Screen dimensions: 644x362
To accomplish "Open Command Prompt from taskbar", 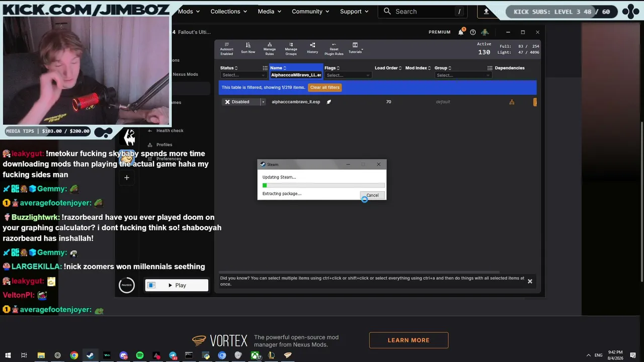I will [x=189, y=355].
